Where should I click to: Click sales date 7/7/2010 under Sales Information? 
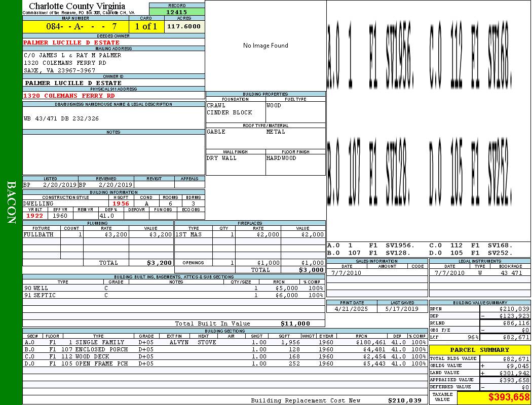346,273
